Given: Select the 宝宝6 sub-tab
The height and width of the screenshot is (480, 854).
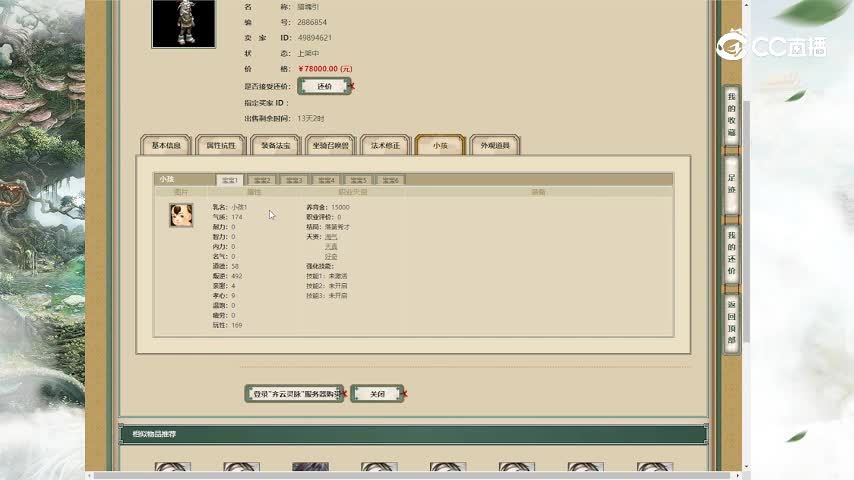Looking at the screenshot, I should tap(389, 180).
